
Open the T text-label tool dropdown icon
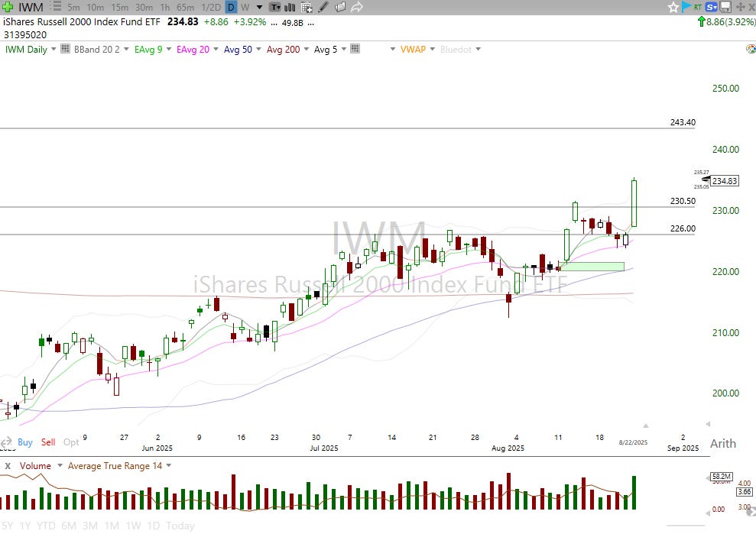click(x=275, y=7)
